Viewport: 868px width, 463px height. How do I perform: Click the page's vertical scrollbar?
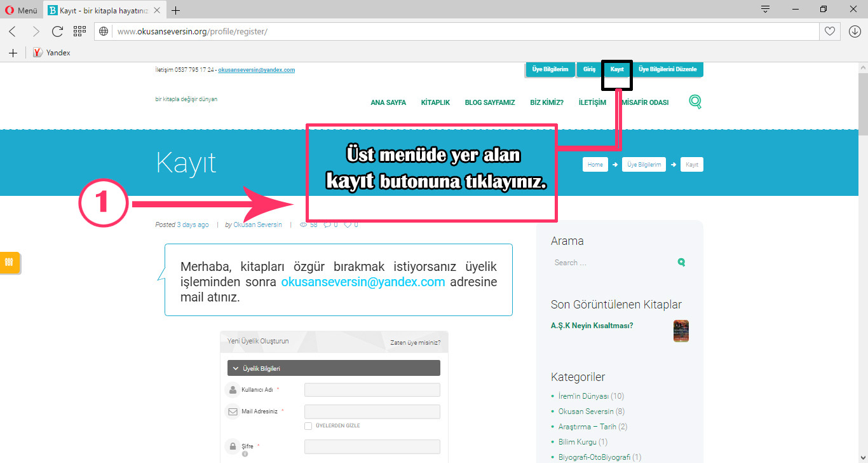pyautogui.click(x=862, y=254)
